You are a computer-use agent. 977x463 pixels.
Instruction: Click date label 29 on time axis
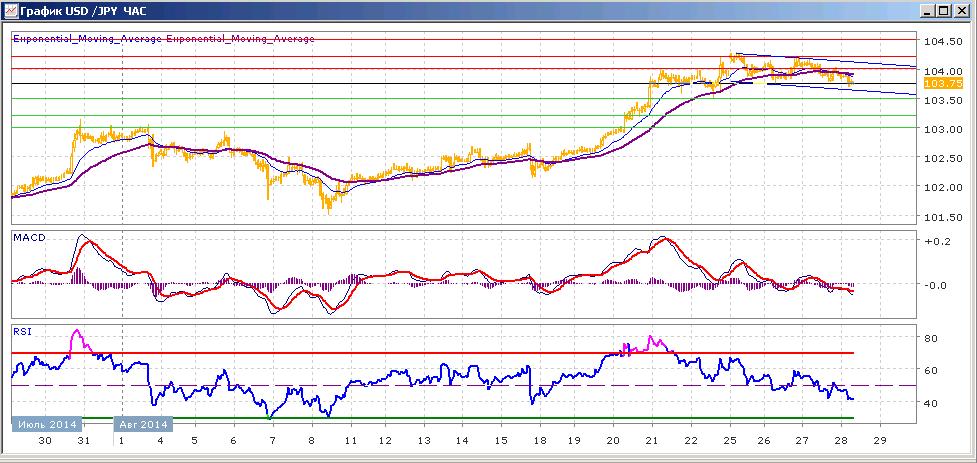pos(880,441)
